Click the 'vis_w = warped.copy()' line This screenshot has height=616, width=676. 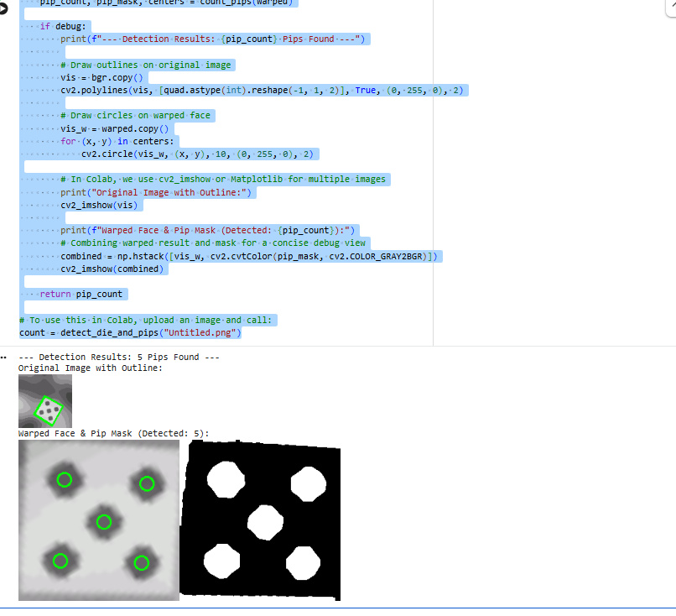115,129
